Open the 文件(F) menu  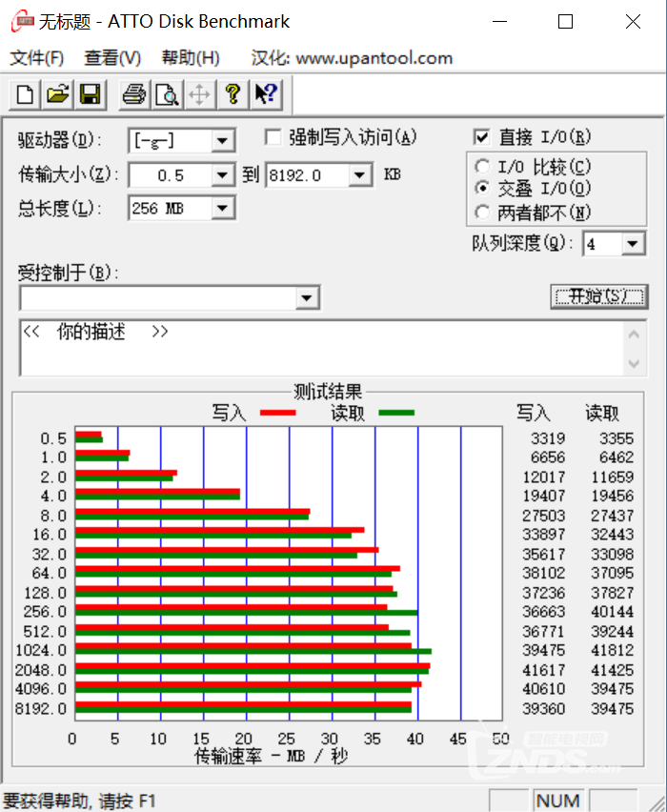[37, 58]
